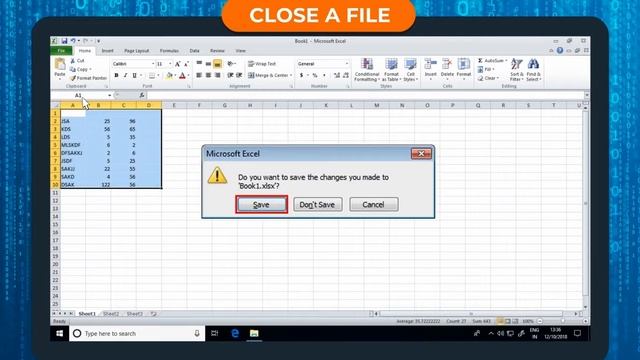Viewport: 640px width, 360px height.
Task: Open the Fill dropdown in Editing group
Action: click(485, 69)
